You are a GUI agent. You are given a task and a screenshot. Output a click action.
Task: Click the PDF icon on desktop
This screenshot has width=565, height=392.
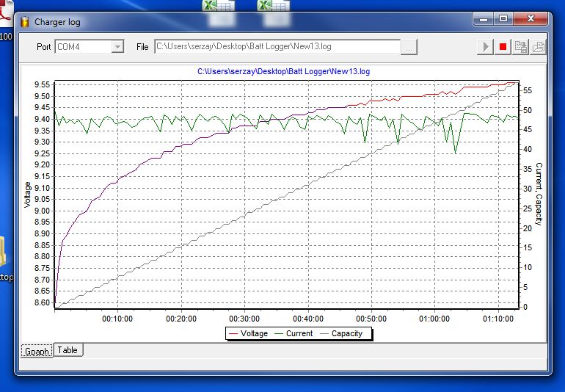pyautogui.click(x=6, y=15)
